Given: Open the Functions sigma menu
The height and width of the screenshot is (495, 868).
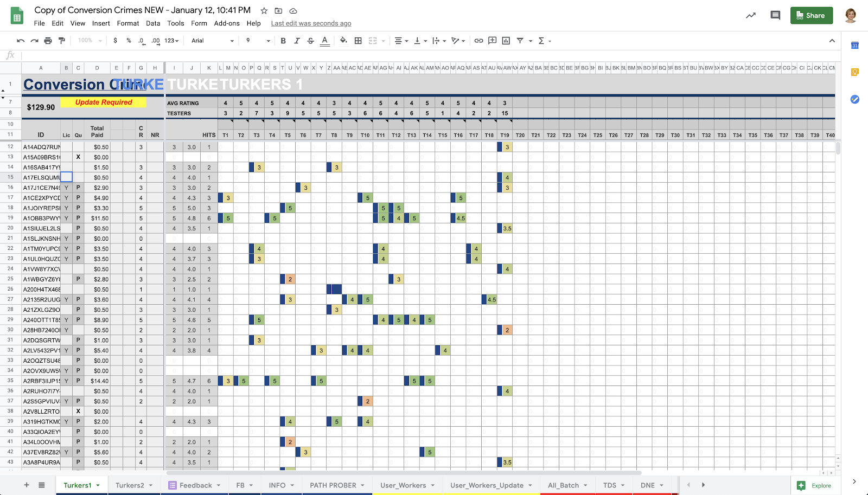Looking at the screenshot, I should coord(544,41).
